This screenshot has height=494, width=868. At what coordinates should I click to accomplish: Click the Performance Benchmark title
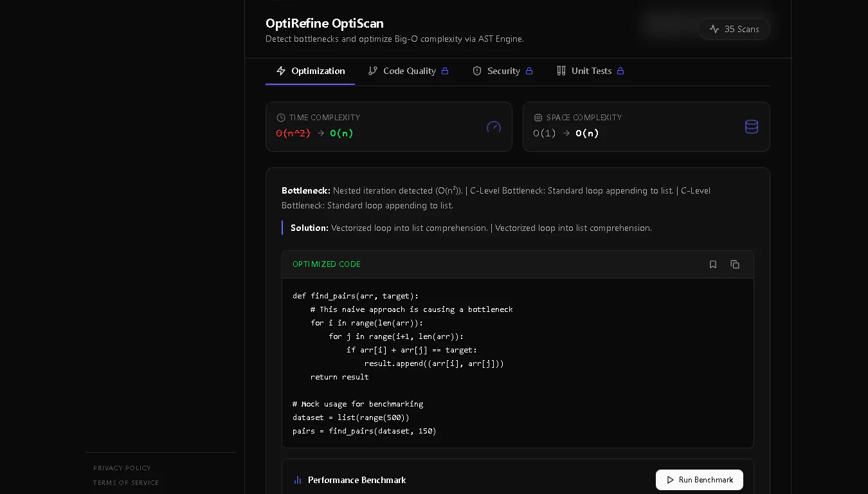[357, 480]
